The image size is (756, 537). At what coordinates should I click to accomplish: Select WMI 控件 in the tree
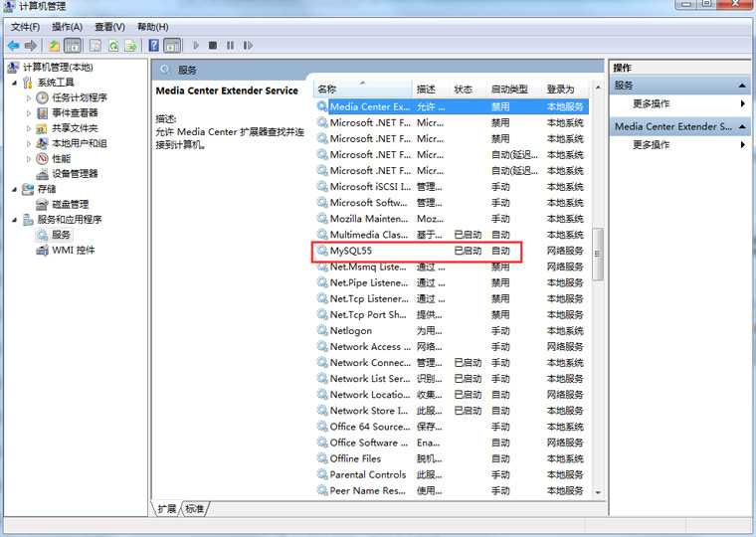click(74, 251)
